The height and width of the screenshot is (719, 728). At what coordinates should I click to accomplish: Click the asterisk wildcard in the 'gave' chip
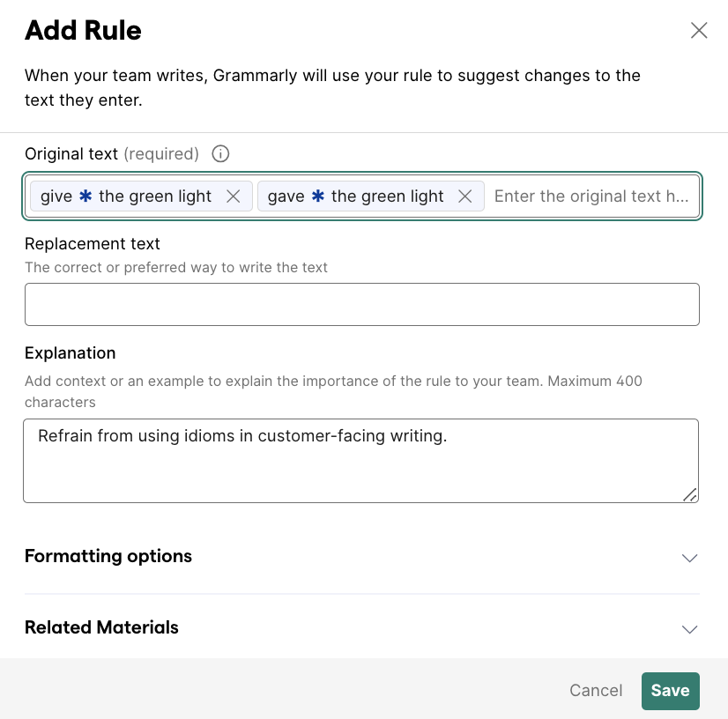317,196
